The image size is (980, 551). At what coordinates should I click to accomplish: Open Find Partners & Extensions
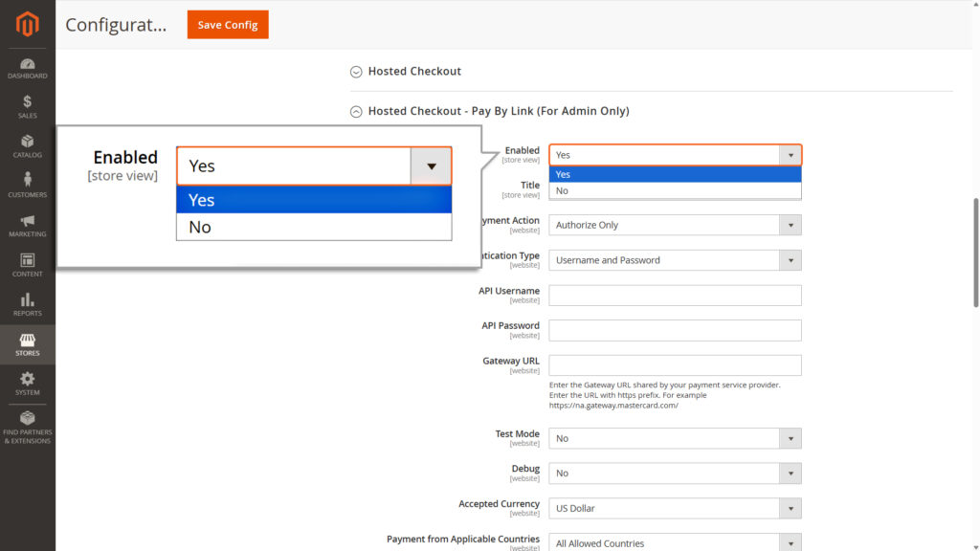[x=27, y=426]
